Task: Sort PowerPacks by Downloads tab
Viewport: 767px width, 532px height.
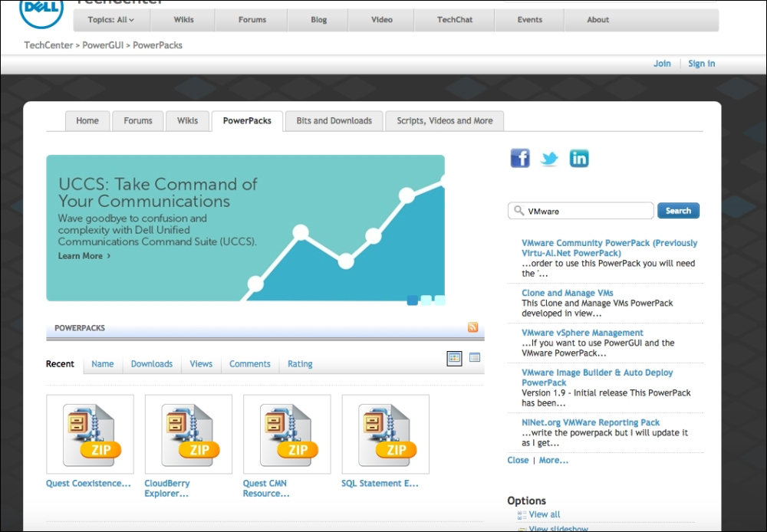Action: point(152,364)
